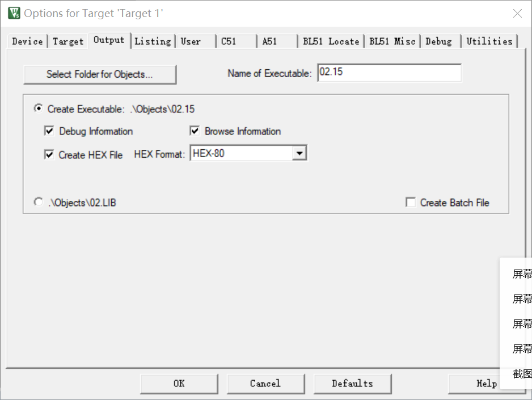This screenshot has width=532, height=400.
Task: Open the HEX Format dropdown
Action: coord(300,153)
